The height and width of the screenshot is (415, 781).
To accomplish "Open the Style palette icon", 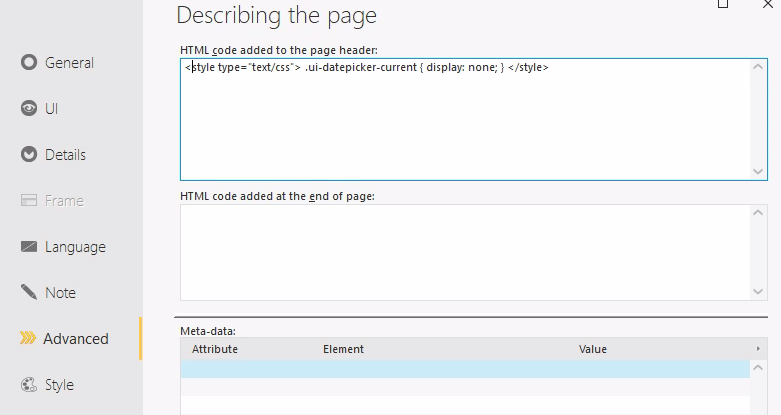I will [x=29, y=385].
